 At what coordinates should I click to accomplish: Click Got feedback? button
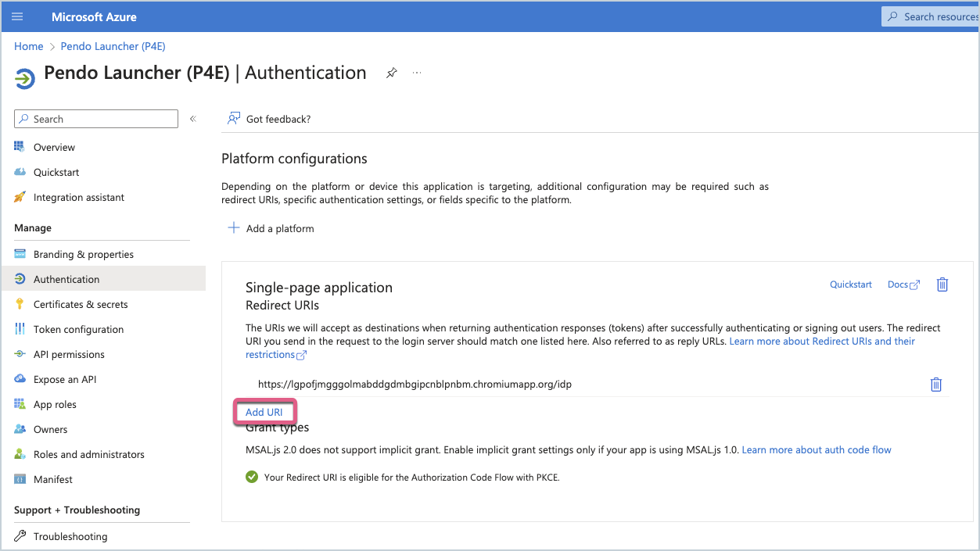tap(269, 119)
